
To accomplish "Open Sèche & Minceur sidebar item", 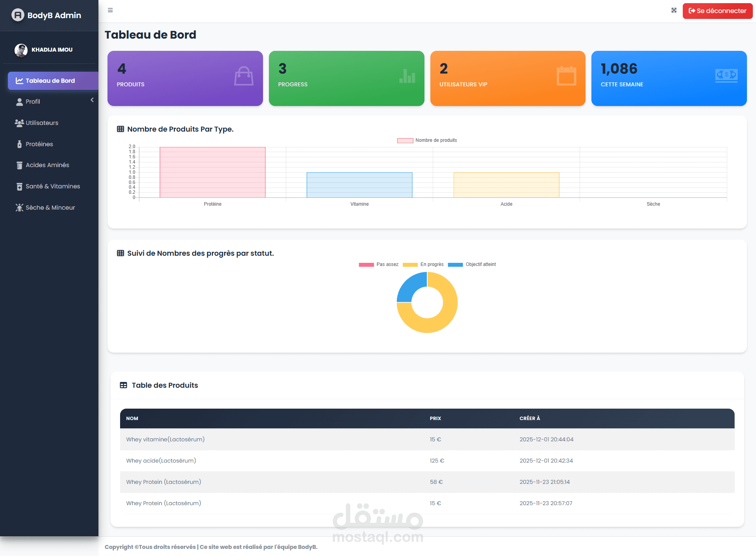I will (x=50, y=208).
